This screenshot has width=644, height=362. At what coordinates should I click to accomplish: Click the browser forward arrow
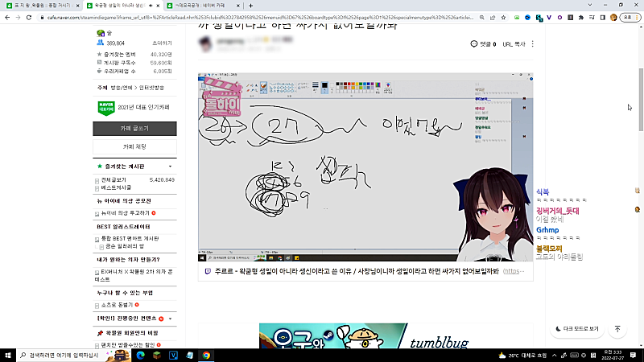(x=18, y=17)
